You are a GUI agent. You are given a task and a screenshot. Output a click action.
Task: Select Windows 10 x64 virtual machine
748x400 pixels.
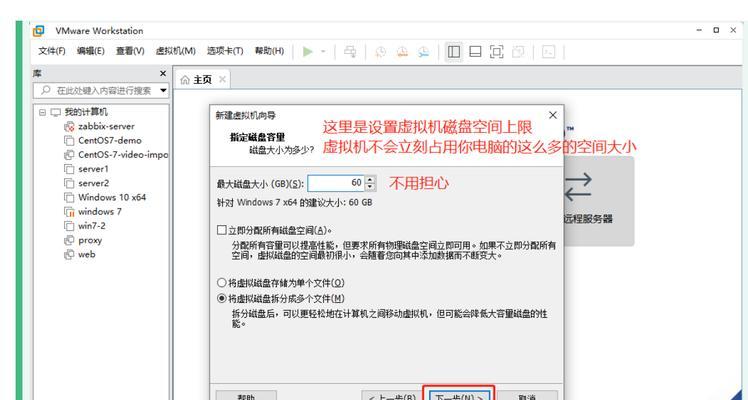(112, 197)
